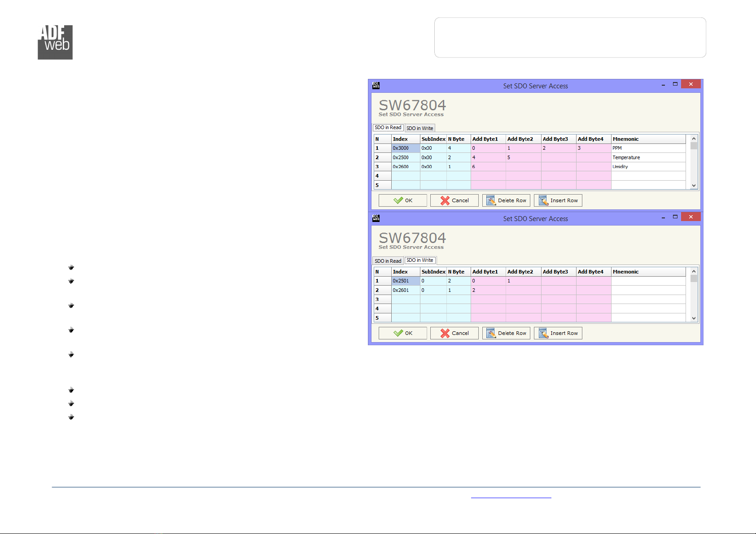Click Cancel in the lower SDO window

(x=454, y=333)
